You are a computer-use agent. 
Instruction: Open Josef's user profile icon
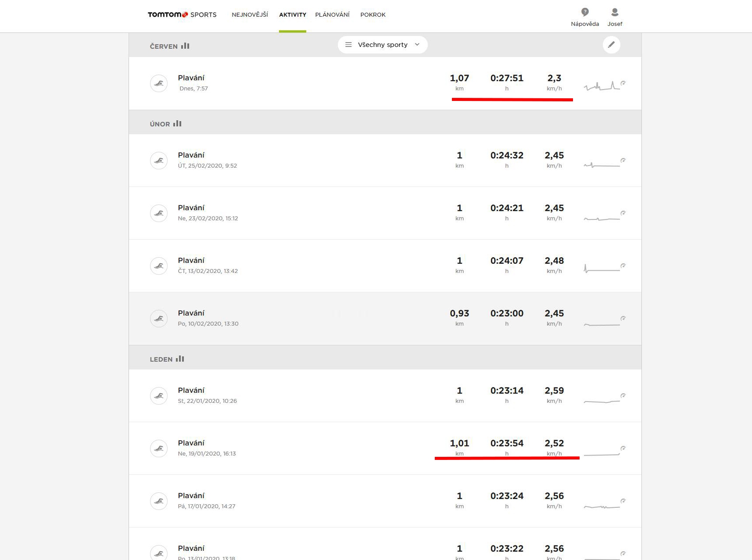click(615, 12)
